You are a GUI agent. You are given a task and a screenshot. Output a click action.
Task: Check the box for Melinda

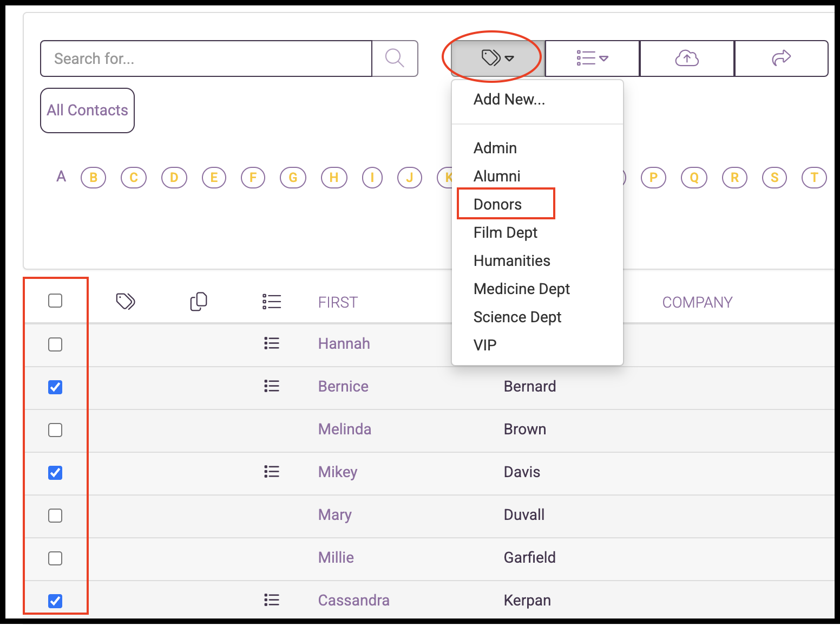click(x=55, y=430)
